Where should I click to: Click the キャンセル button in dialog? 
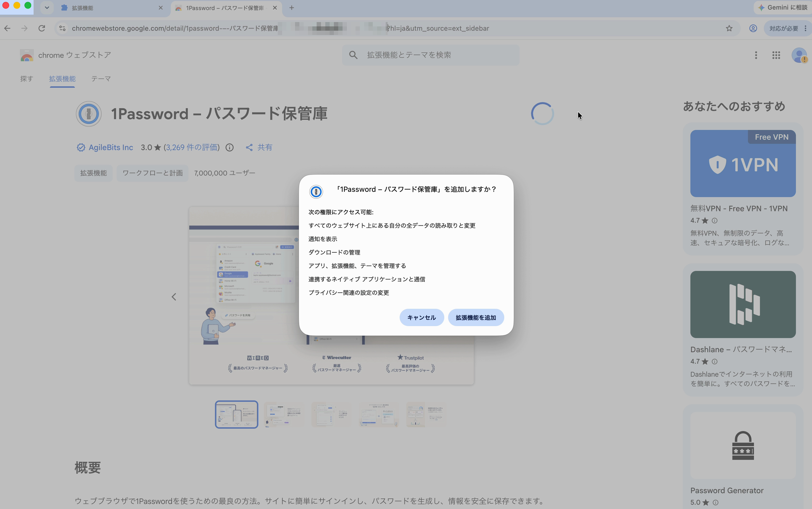click(x=421, y=317)
